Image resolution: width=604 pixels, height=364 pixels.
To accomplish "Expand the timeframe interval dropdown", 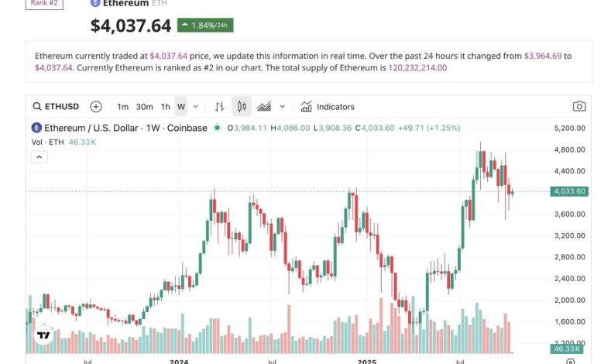I will [x=195, y=106].
